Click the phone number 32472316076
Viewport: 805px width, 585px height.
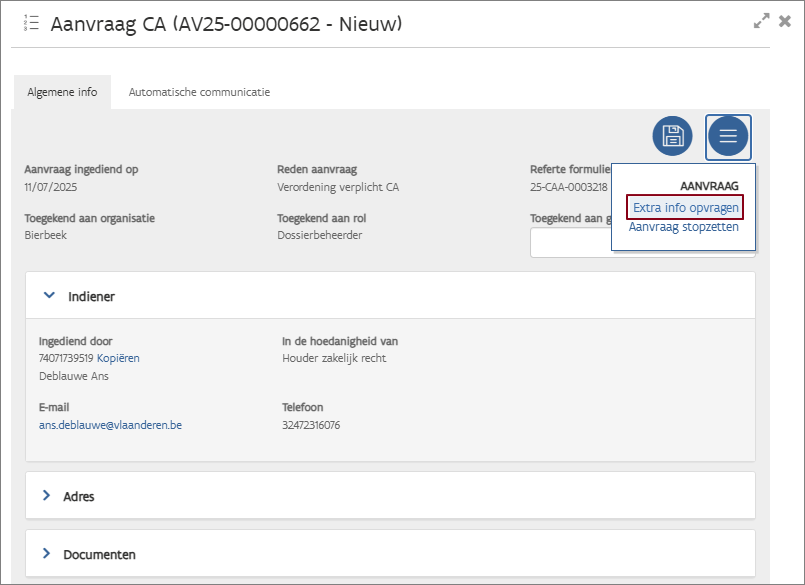[x=311, y=425]
